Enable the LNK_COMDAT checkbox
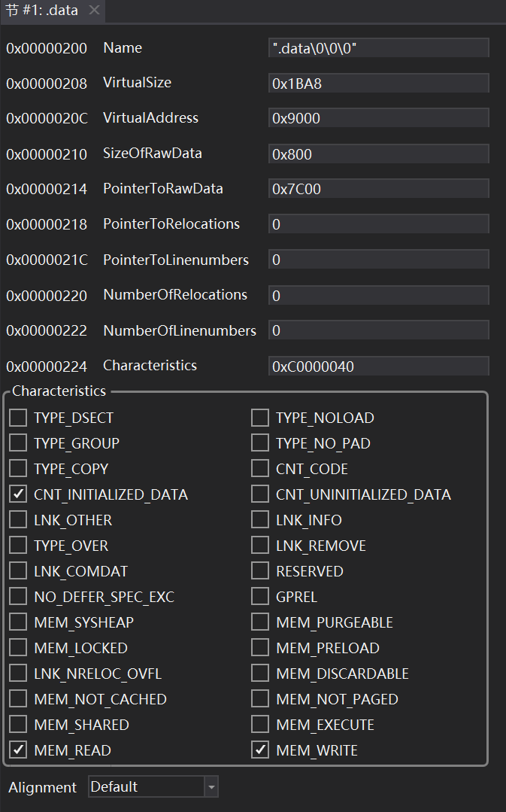Screen dimensions: 506x812 tap(18, 571)
